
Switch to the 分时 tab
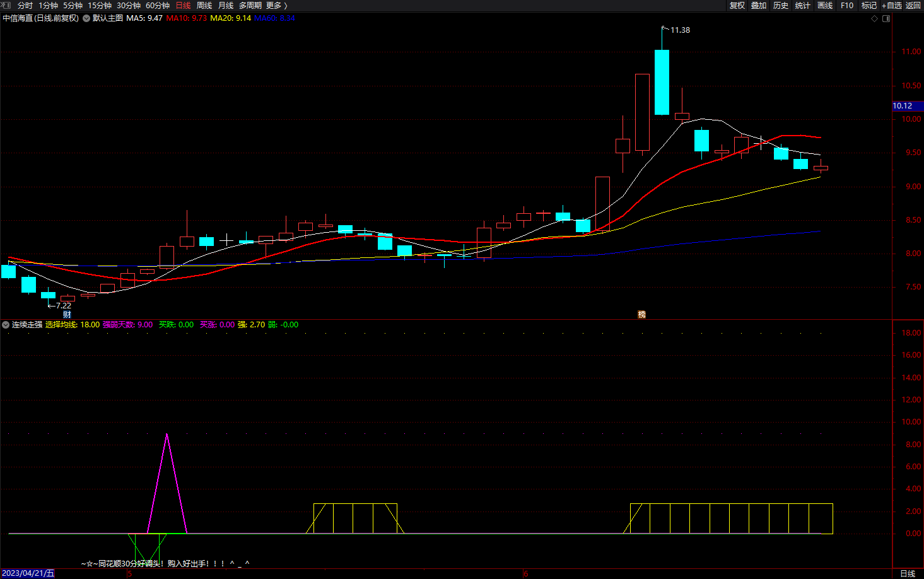click(x=25, y=5)
